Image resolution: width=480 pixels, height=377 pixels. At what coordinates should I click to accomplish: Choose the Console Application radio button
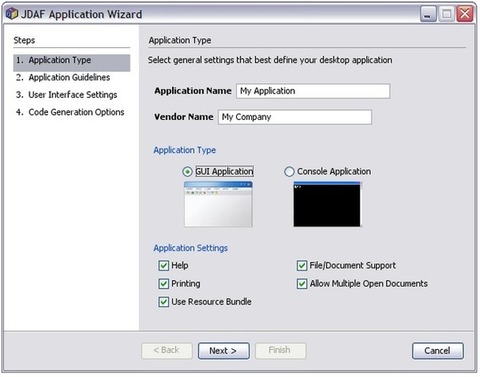coord(289,172)
